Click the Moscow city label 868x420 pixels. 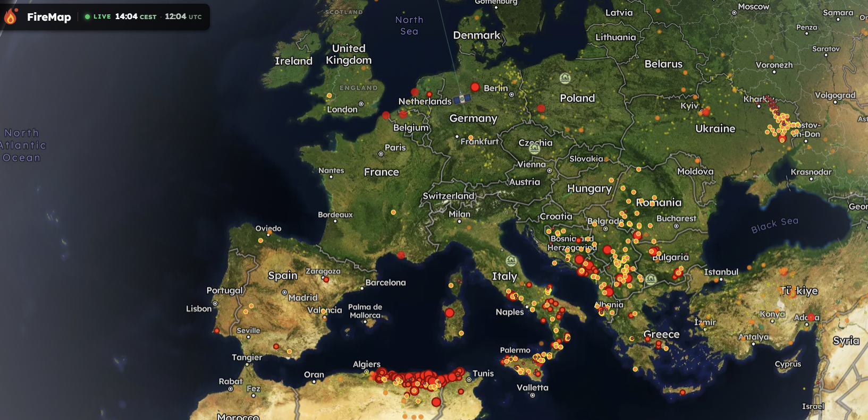pyautogui.click(x=754, y=7)
